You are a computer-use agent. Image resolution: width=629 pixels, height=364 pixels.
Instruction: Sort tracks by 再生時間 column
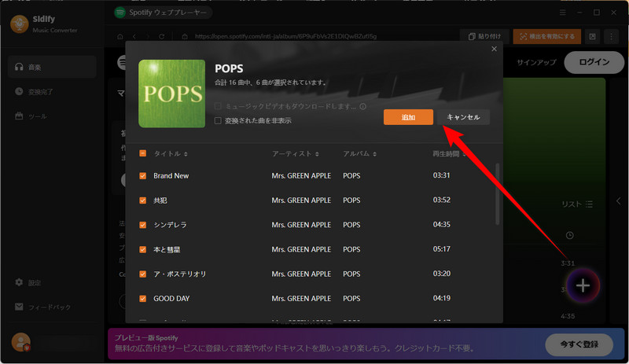(x=449, y=154)
